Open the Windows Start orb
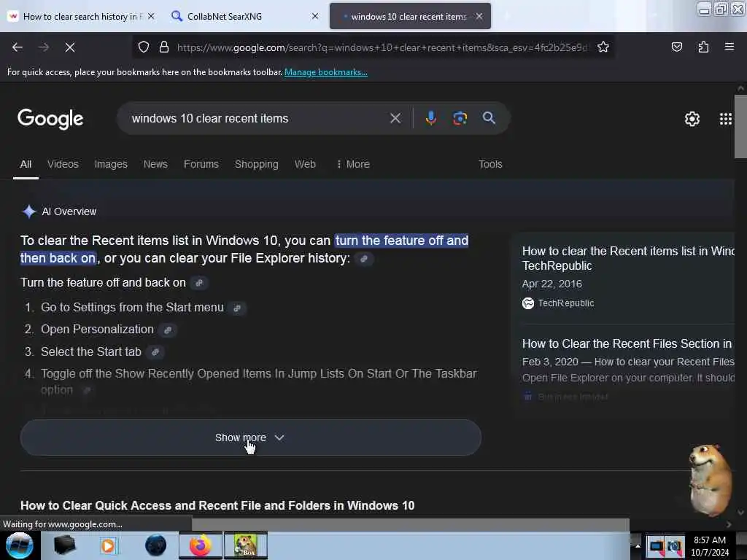Screen dimensions: 747x560 coord(20,545)
